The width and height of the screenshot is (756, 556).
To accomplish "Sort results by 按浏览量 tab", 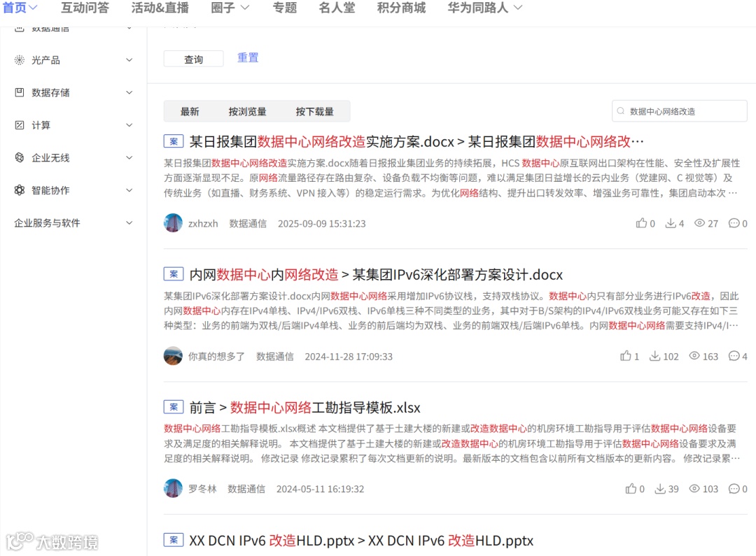I will [247, 111].
